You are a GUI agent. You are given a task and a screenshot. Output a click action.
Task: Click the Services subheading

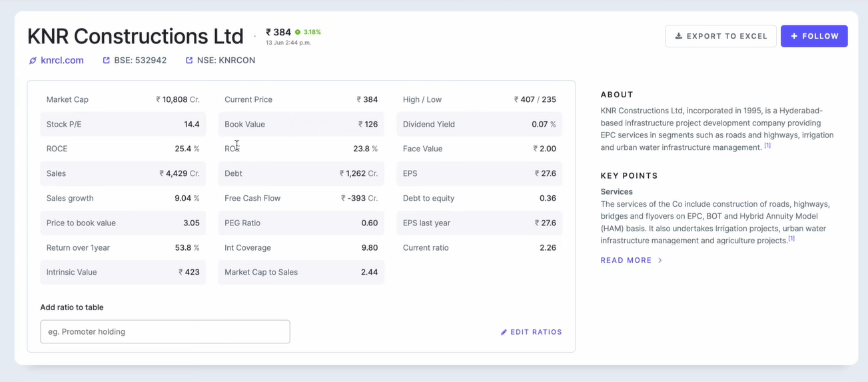point(617,191)
